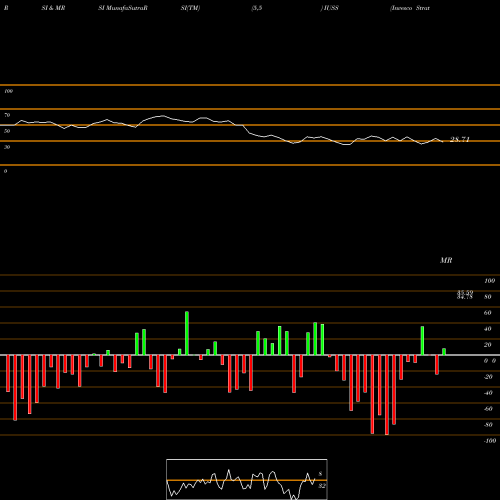Click the 'MR' label above the bar chart

coord(446,260)
